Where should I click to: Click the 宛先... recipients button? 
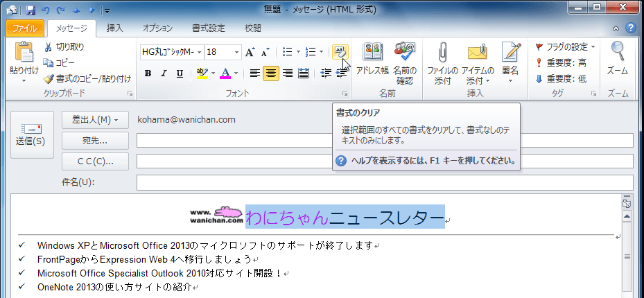coord(95,141)
